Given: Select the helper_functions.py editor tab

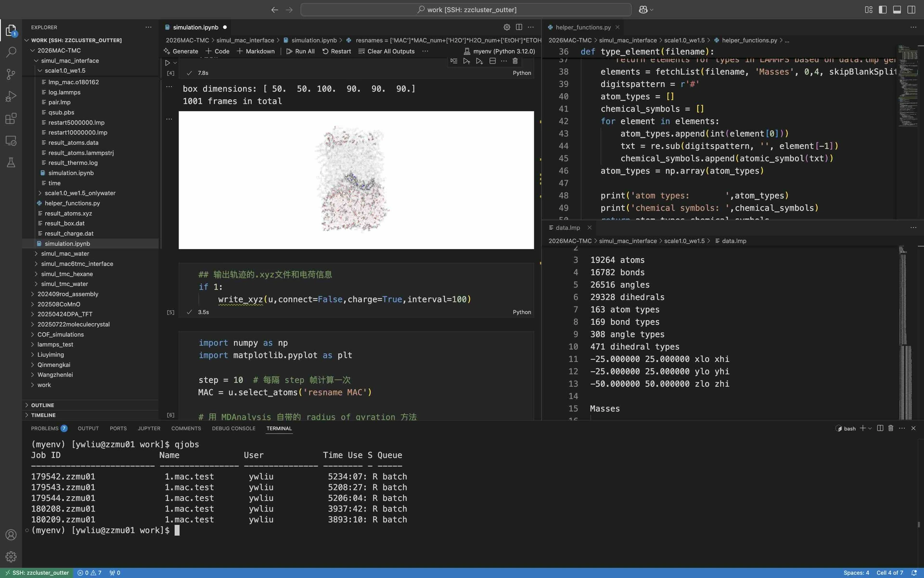Looking at the screenshot, I should [x=583, y=27].
